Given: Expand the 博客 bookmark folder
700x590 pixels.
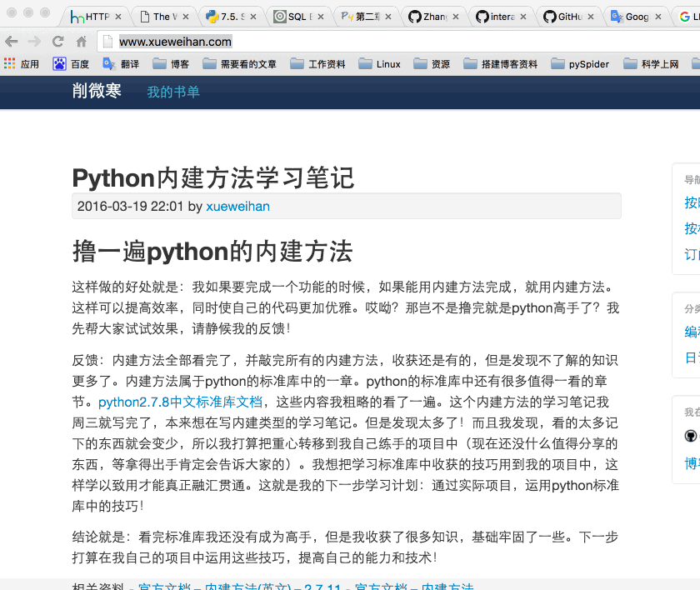Looking at the screenshot, I should click(171, 64).
